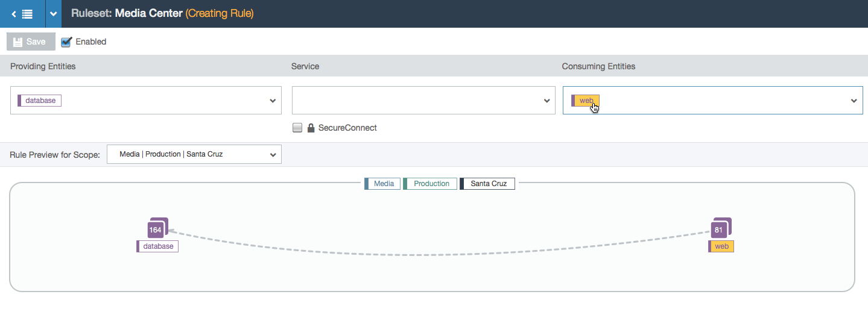Click the database label under the 164 node
The image size is (868, 312).
coord(157,246)
